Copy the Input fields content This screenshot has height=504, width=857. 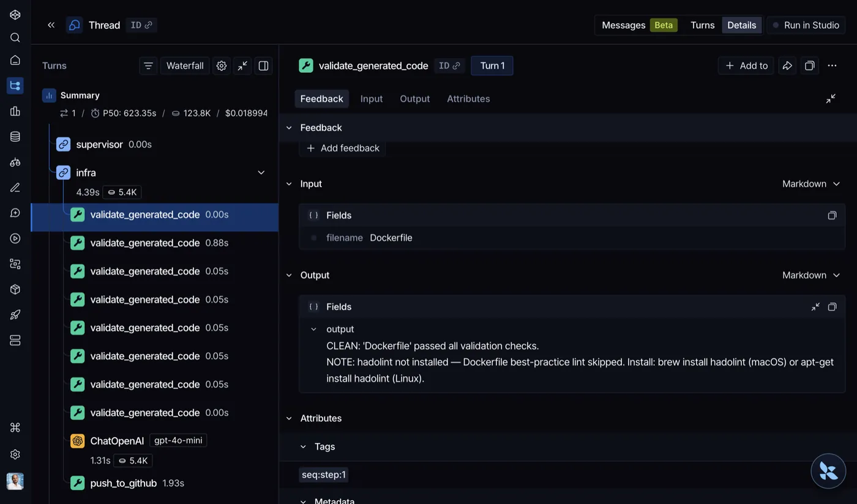(x=832, y=215)
